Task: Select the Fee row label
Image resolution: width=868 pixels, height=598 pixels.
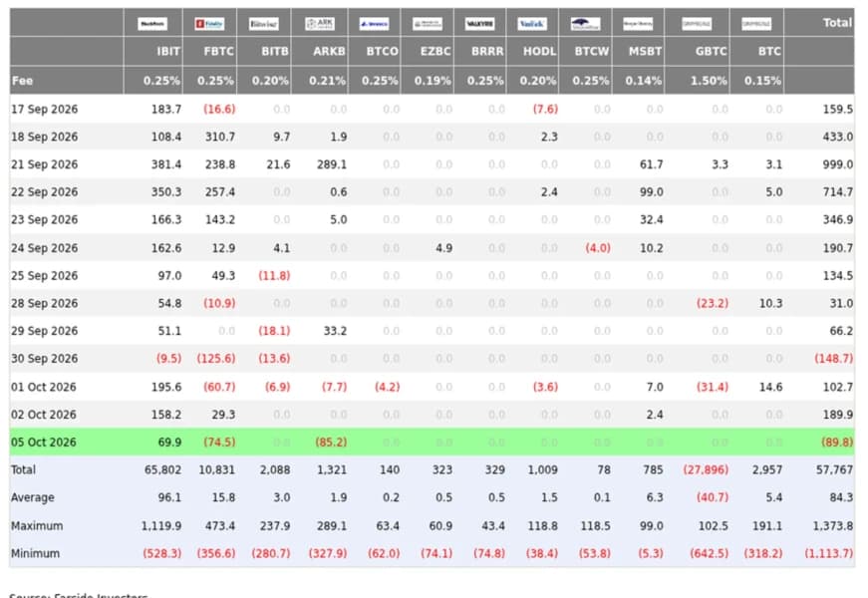Action: 22,81
